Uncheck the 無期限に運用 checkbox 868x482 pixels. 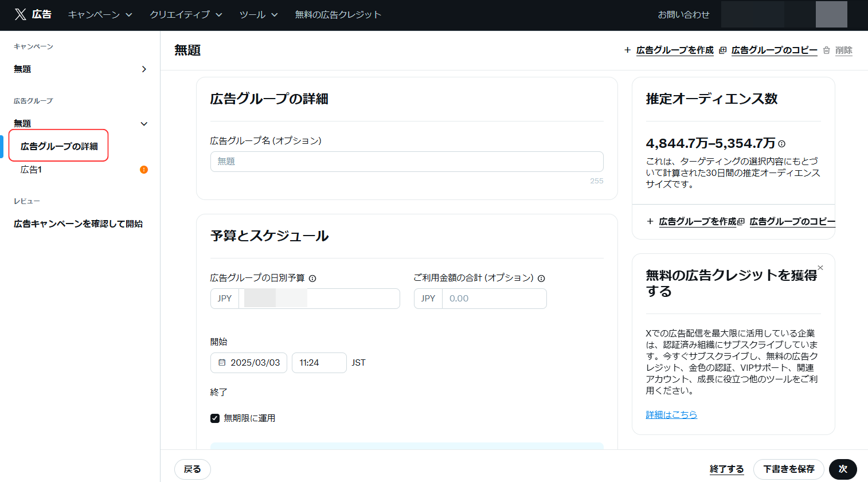tap(215, 418)
